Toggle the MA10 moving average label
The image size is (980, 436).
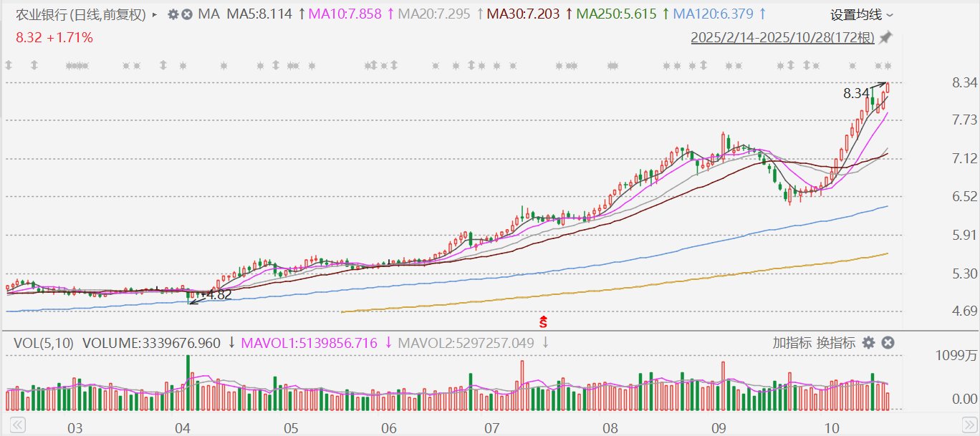coord(345,14)
